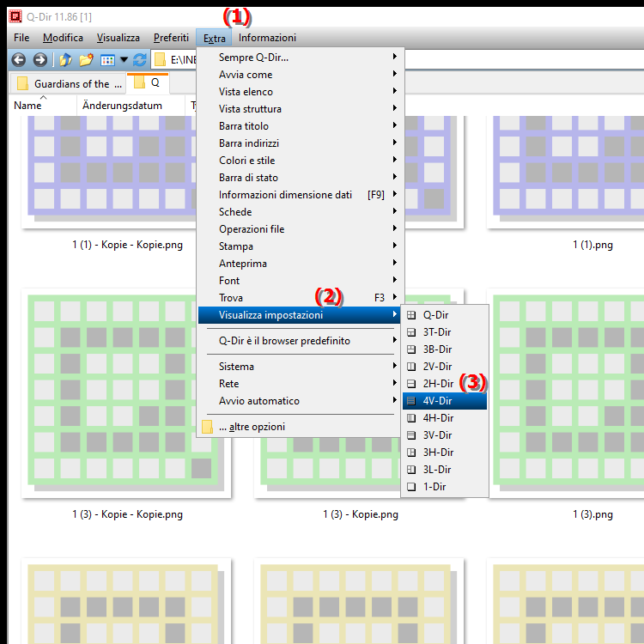Open the File menu

21,38
